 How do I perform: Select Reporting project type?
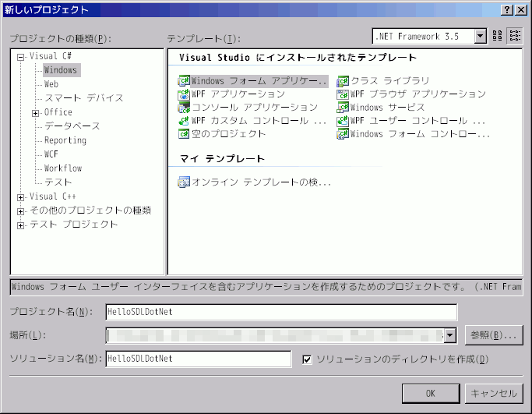65,140
